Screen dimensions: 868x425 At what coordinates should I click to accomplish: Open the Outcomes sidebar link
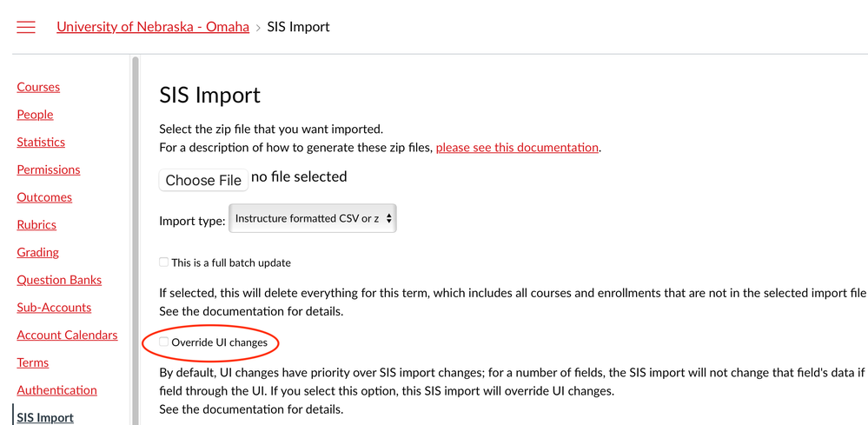(x=44, y=197)
